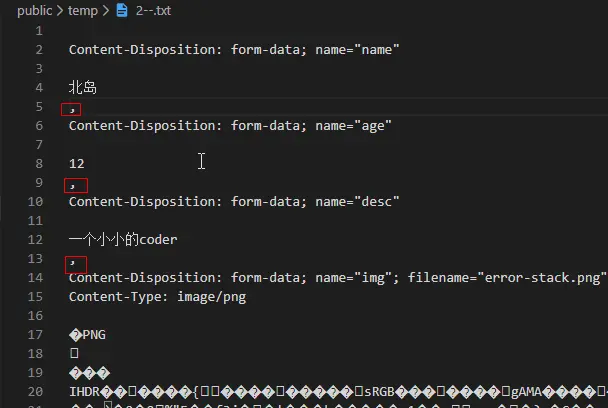Image resolution: width=608 pixels, height=408 pixels.
Task: Click the text name="name" on line 2
Action: [x=357, y=50]
